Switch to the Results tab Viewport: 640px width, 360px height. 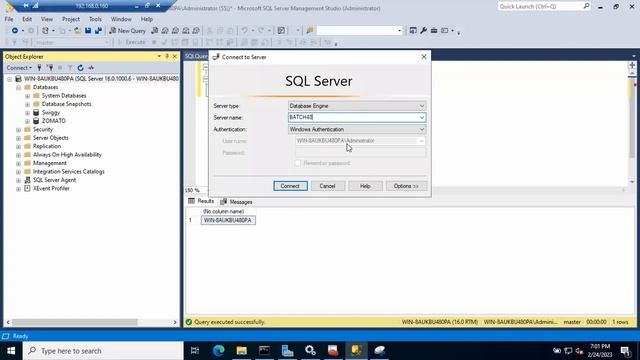(201, 201)
